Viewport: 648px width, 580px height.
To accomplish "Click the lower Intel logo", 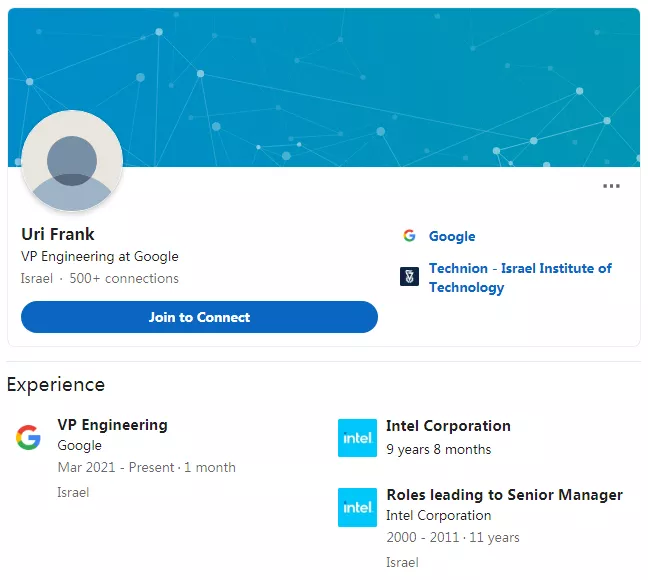I will (x=357, y=507).
